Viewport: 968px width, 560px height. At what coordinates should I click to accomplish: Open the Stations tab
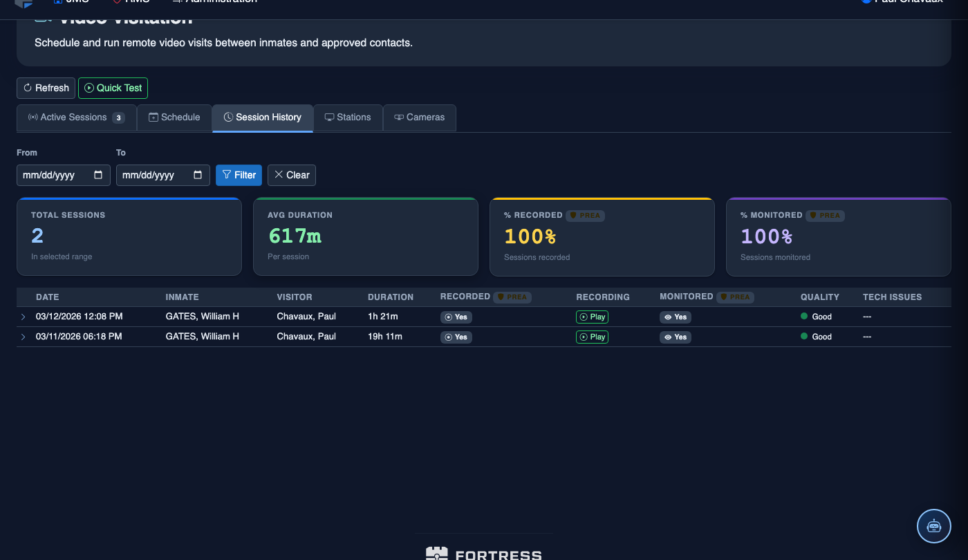point(348,118)
